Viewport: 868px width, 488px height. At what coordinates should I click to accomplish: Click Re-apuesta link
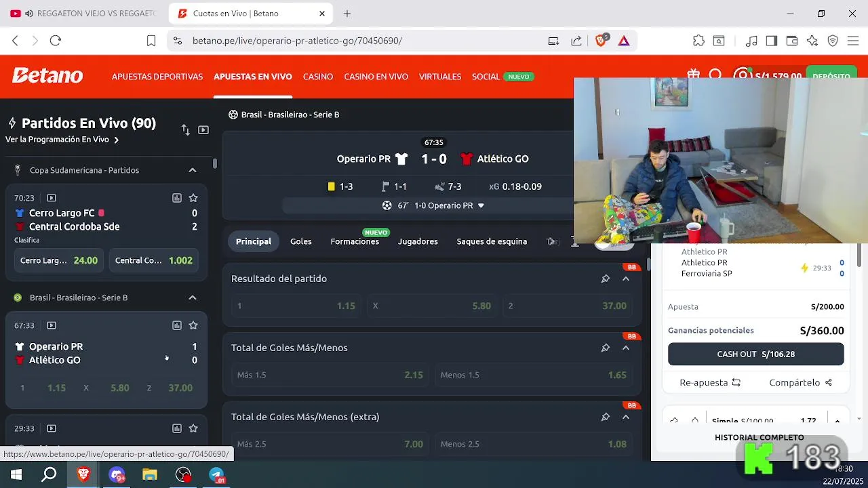point(710,382)
